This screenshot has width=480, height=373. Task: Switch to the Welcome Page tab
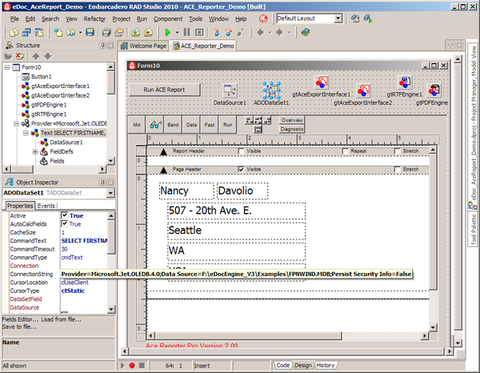pos(144,46)
